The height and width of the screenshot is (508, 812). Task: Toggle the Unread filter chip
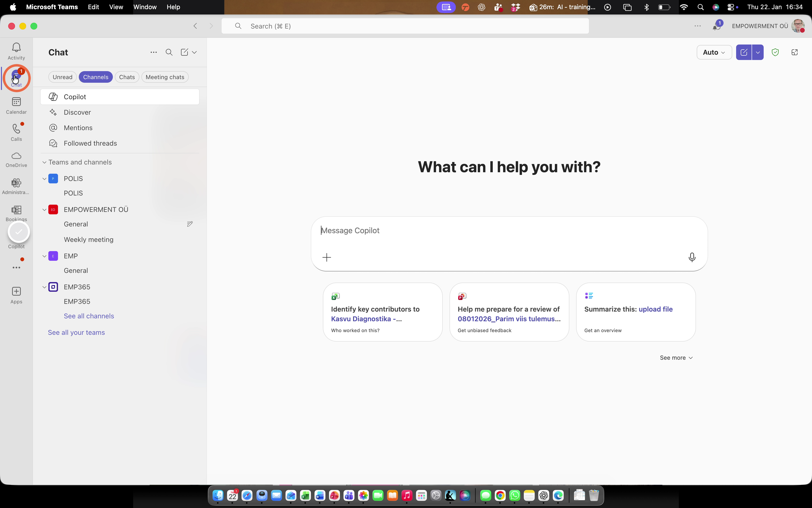point(62,77)
